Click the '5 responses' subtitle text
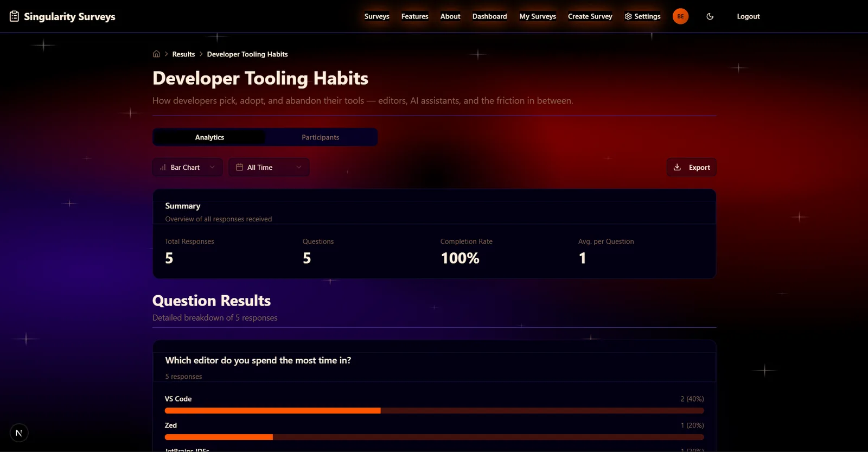868x452 pixels. coord(183,377)
